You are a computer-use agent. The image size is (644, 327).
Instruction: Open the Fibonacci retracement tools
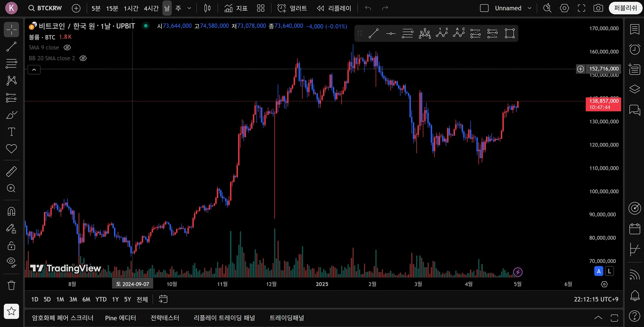[x=11, y=63]
